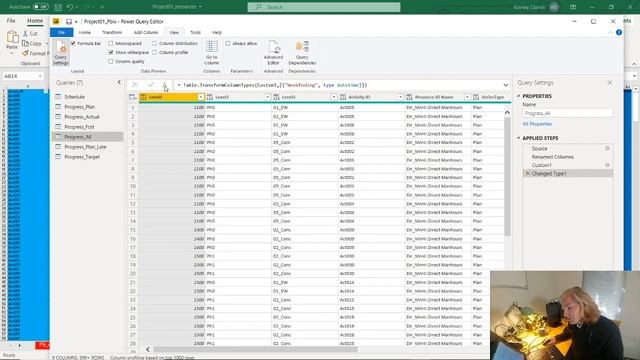Open the Advanced Editor
This screenshot has height=360, width=640.
273,53
